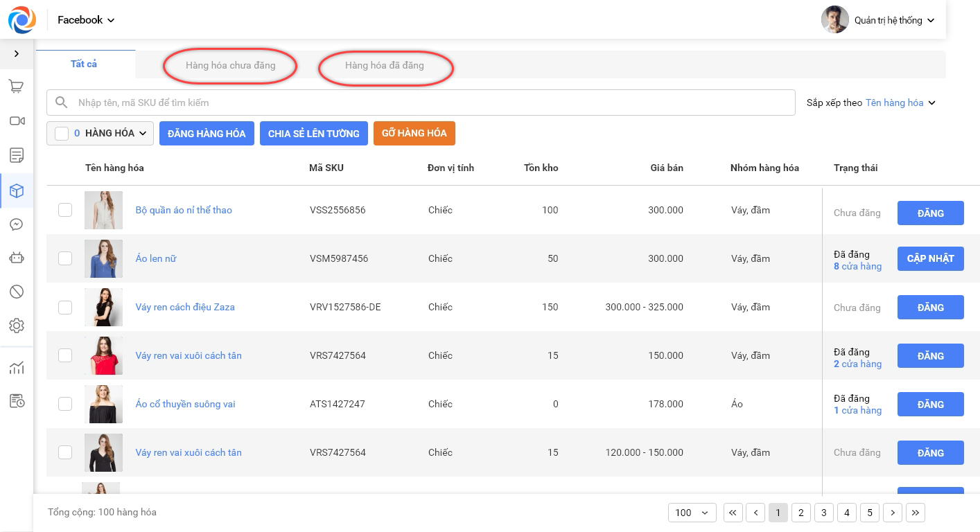Click the GỠ HÀNG HÓA button
980x532 pixels.
[414, 133]
